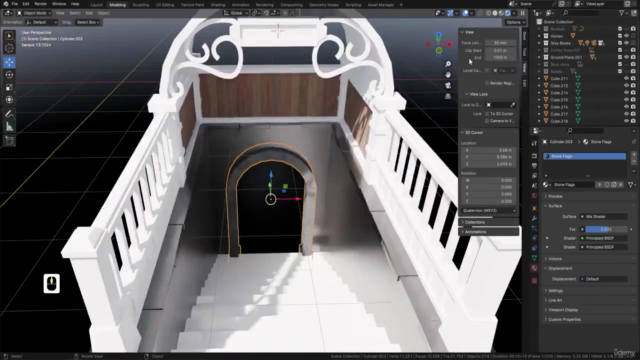Switch to the Sculpting workspace tab
This screenshot has width=640, height=360.
click(140, 5)
